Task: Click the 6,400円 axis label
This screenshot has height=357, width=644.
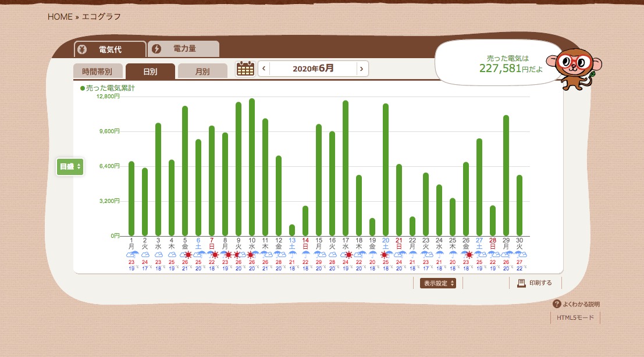Action: (x=110, y=166)
